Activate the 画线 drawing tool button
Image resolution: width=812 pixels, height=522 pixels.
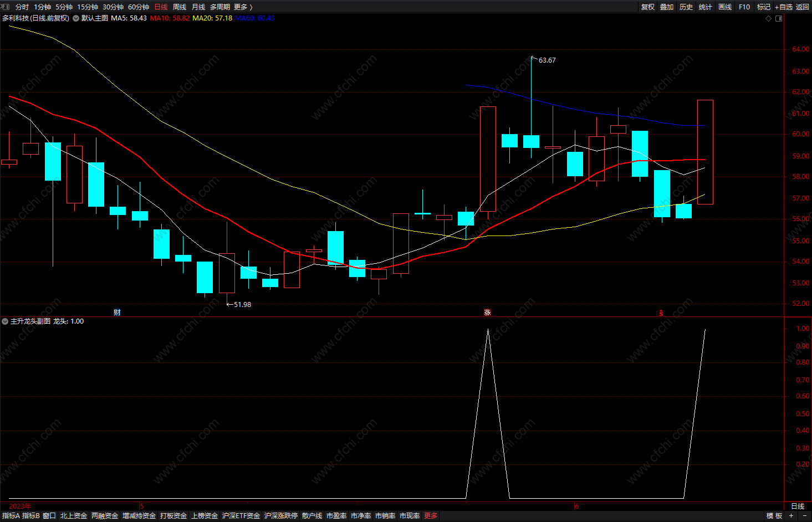tap(725, 7)
